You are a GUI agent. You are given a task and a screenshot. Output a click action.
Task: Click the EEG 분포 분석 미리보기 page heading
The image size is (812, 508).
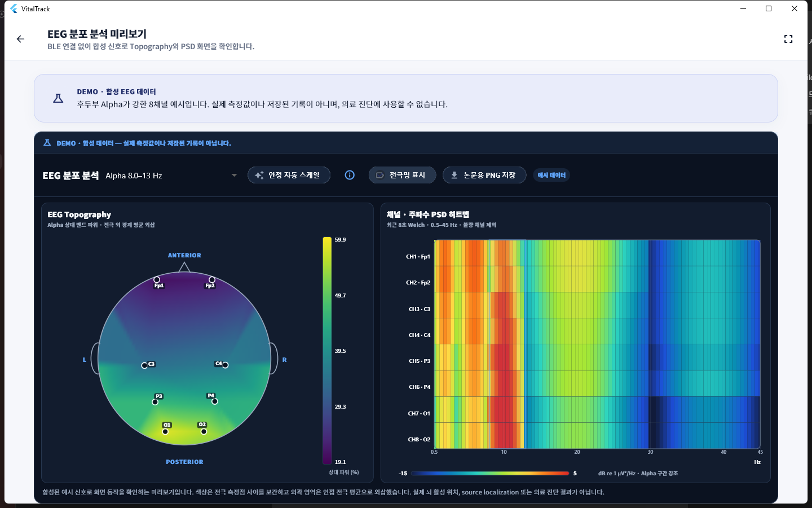[x=97, y=34]
